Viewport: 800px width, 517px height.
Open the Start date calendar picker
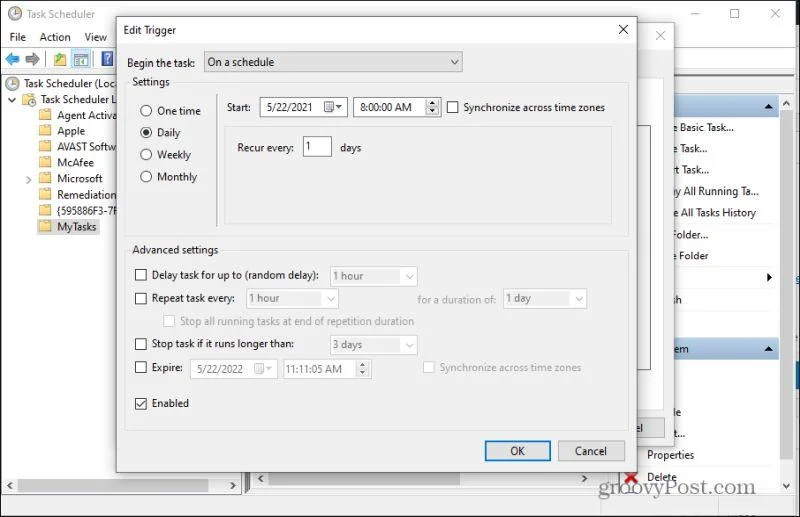(333, 107)
